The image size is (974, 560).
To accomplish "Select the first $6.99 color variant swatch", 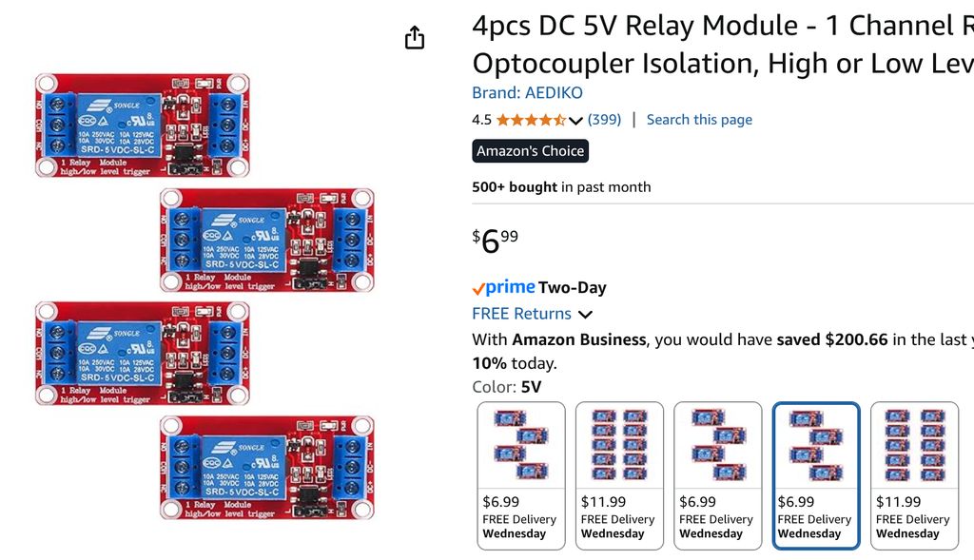I will point(521,475).
